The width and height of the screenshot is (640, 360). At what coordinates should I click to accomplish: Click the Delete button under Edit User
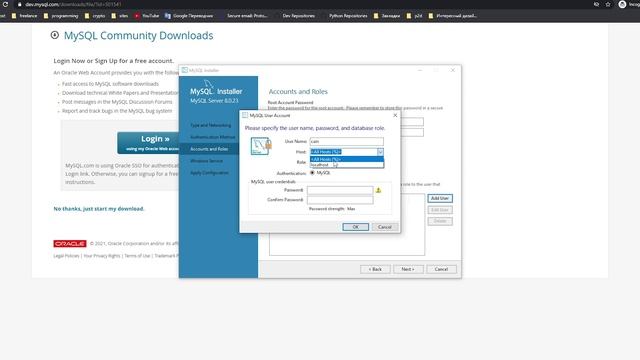pos(440,221)
